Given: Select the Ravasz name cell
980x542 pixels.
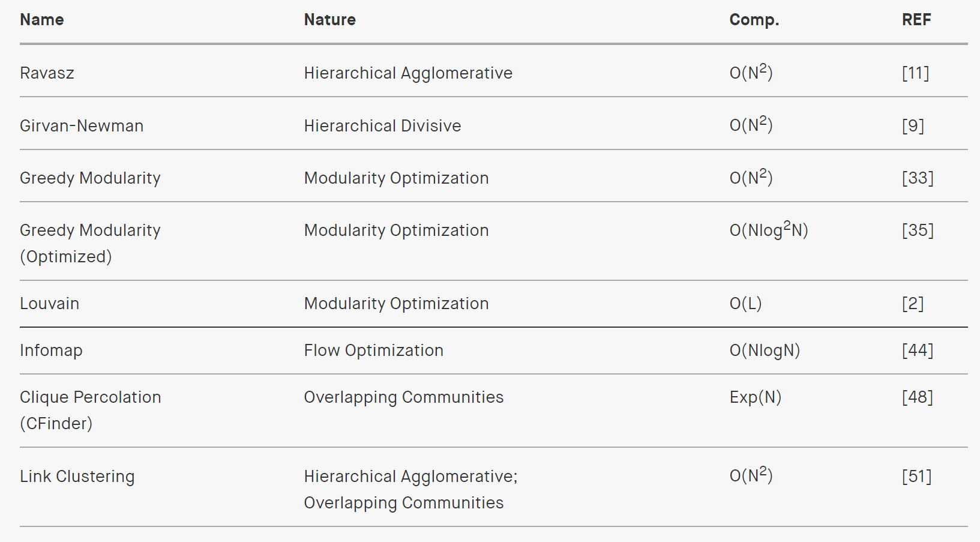Looking at the screenshot, I should pyautogui.click(x=47, y=73).
